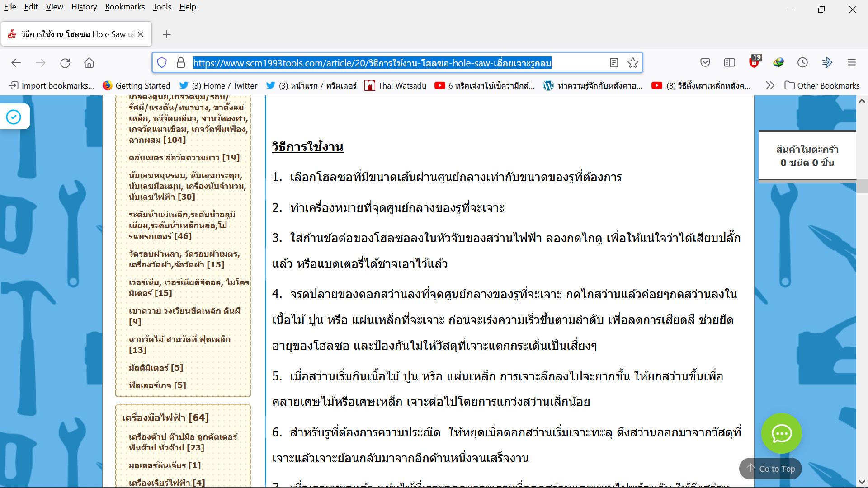This screenshot has width=868, height=488.
Task: Open the browsing history clock icon
Action: pos(802,63)
